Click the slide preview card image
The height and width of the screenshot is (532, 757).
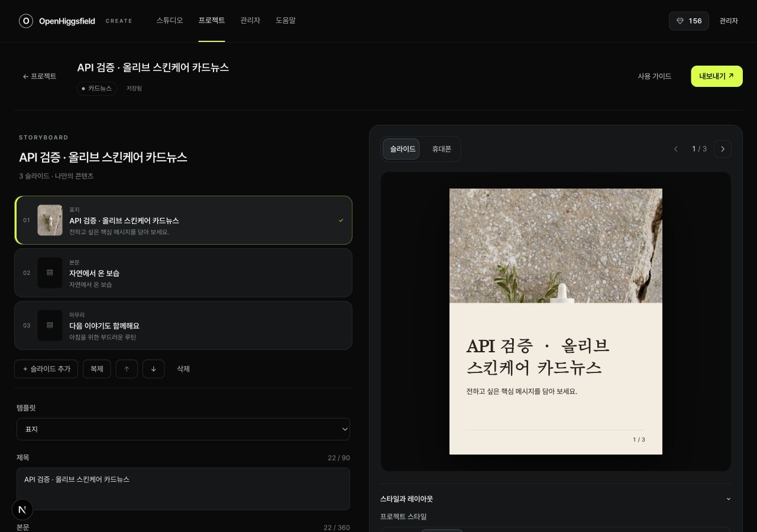point(556,322)
